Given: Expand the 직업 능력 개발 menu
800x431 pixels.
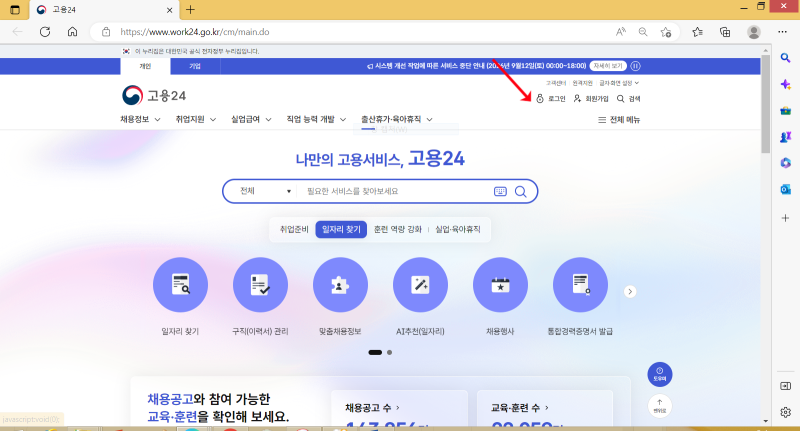Looking at the screenshot, I should tap(316, 119).
